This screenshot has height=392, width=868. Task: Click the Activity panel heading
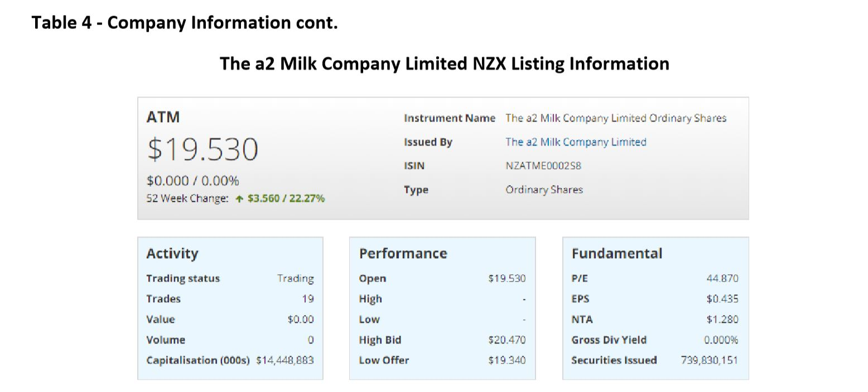click(172, 254)
